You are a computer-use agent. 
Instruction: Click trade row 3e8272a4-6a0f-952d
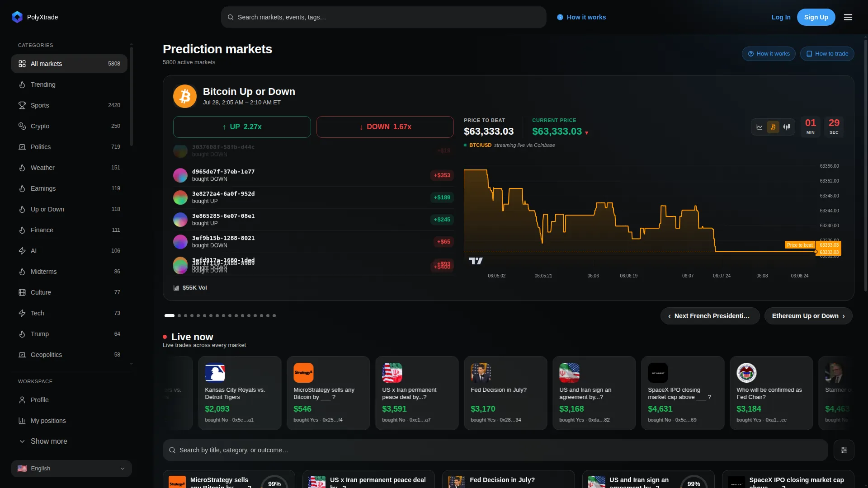click(x=313, y=197)
